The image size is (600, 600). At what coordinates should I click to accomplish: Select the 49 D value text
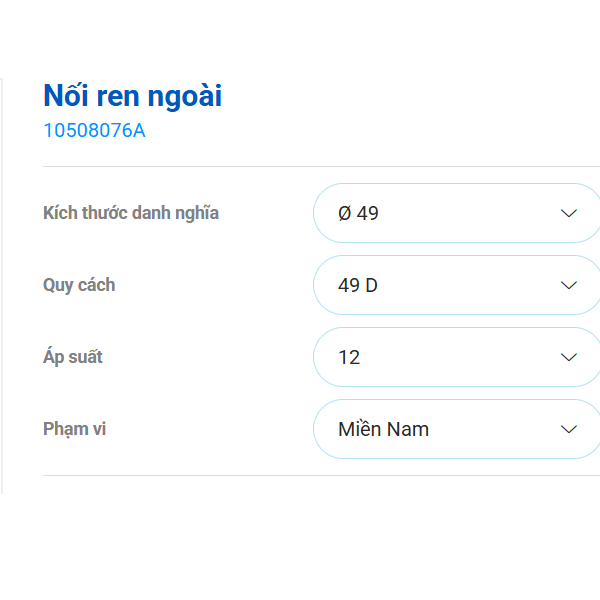pyautogui.click(x=358, y=285)
